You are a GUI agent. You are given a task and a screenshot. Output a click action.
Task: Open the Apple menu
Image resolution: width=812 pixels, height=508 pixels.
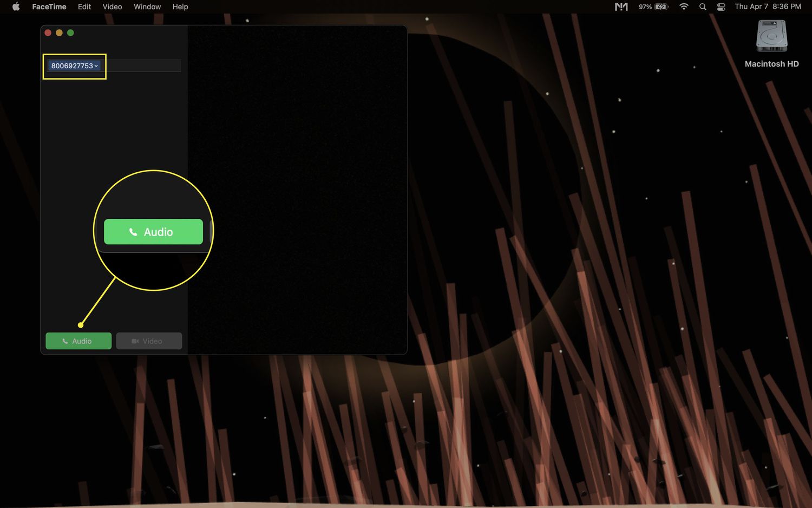[x=16, y=6]
